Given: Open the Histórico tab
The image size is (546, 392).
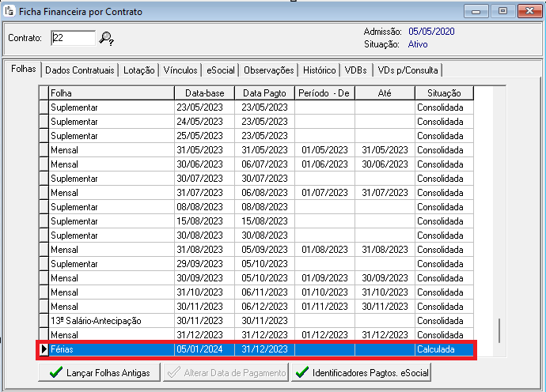Looking at the screenshot, I should pos(319,70).
